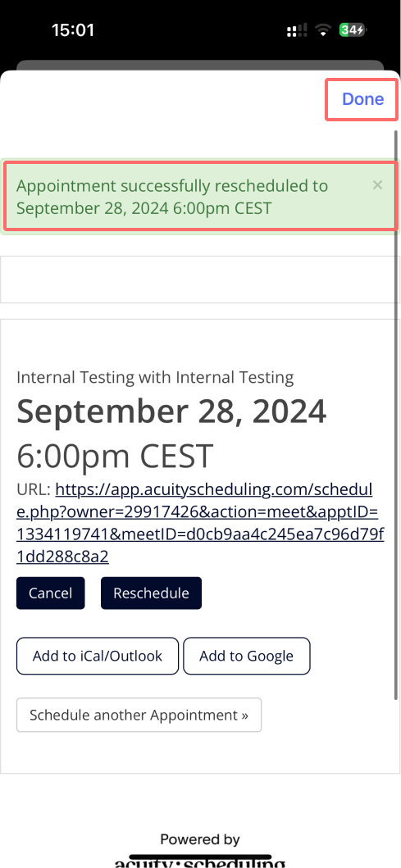Tap the Wi-Fi icon in status bar
401x868 pixels.
pos(323,31)
